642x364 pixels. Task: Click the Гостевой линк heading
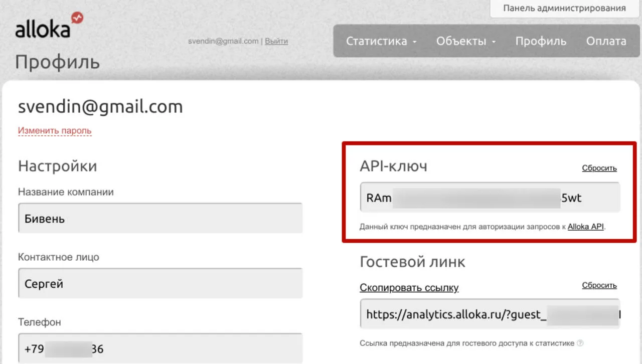click(412, 261)
